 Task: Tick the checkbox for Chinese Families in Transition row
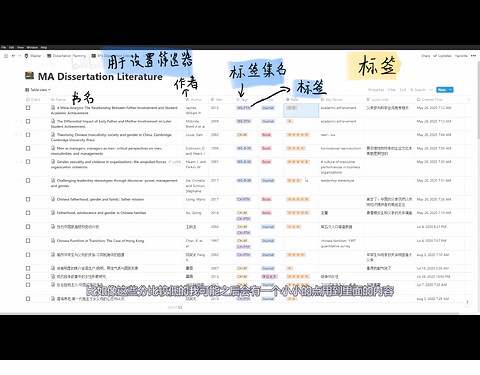tap(28, 241)
